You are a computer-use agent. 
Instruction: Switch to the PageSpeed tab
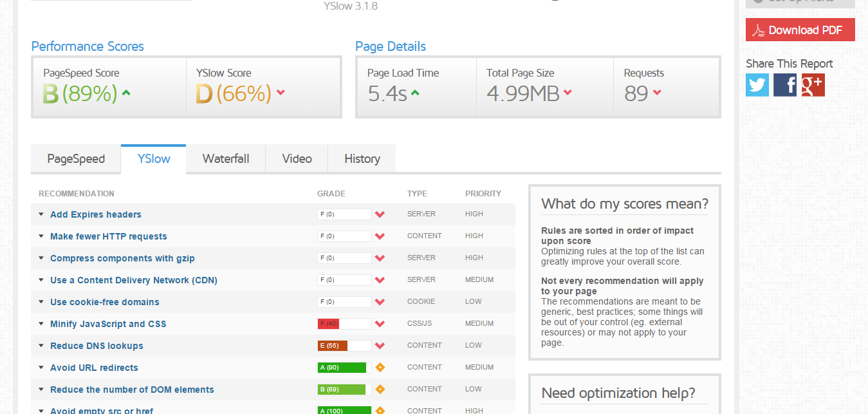pyautogui.click(x=76, y=159)
